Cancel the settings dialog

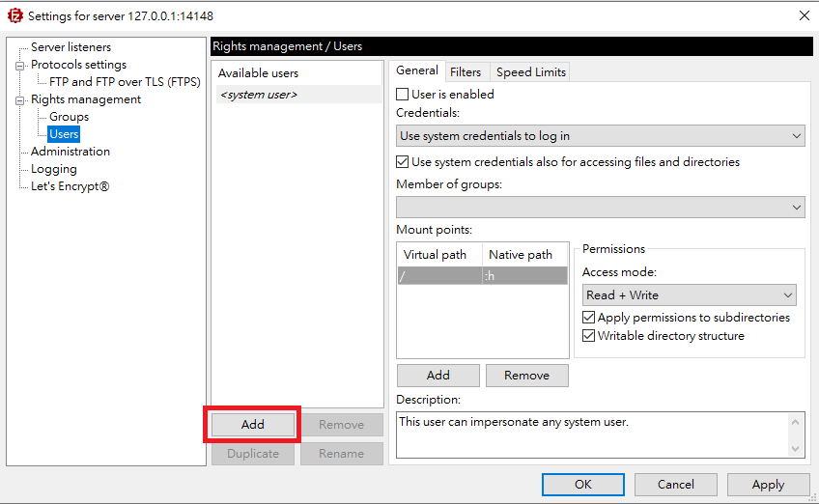675,485
